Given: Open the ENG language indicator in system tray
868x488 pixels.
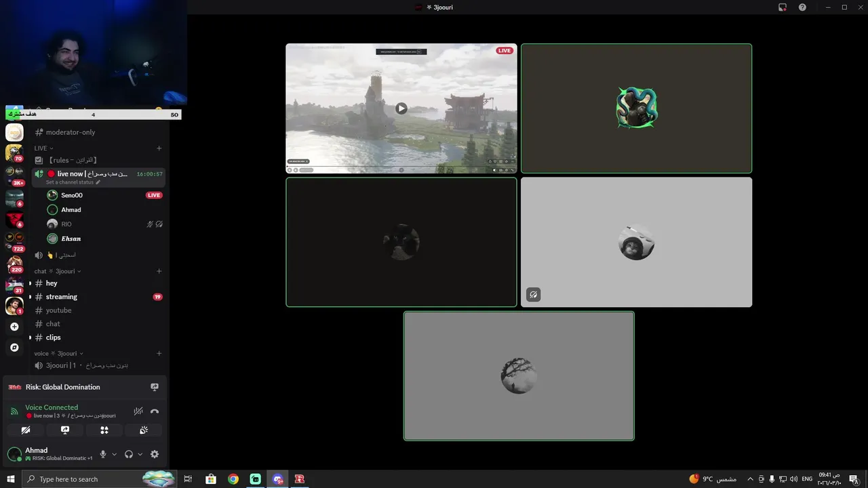Looking at the screenshot, I should 807,479.
